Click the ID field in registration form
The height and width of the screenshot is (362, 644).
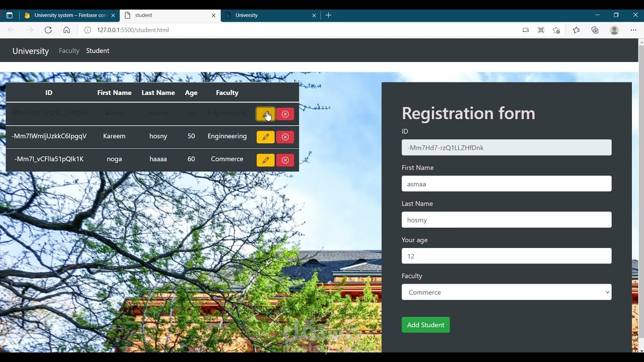point(507,148)
